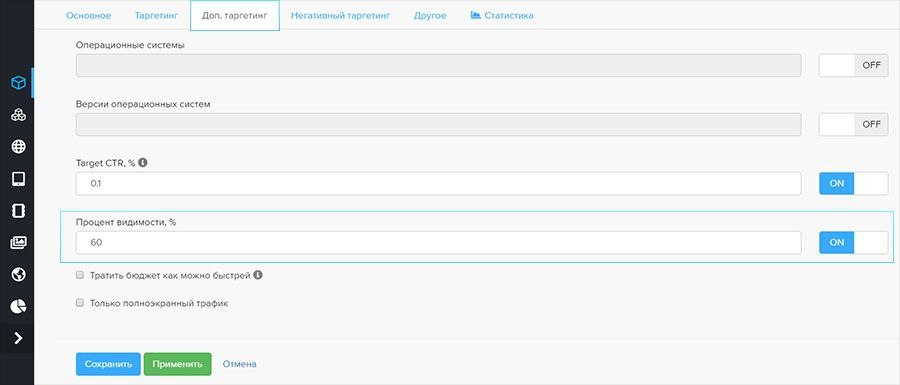
Task: Focus the Target CTR input field
Action: (x=439, y=184)
